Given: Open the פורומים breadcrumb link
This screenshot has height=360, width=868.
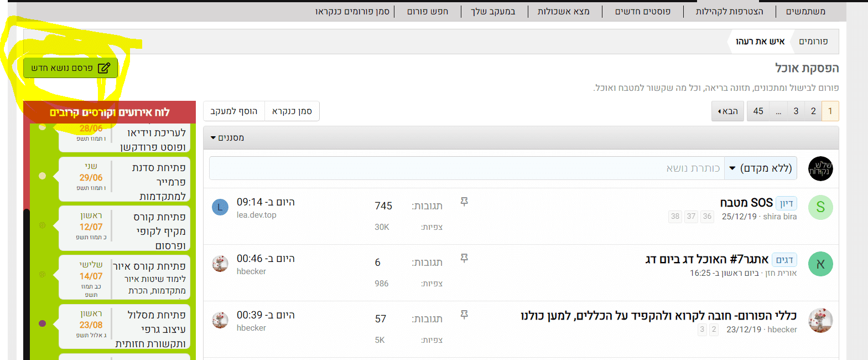Looking at the screenshot, I should 813,42.
